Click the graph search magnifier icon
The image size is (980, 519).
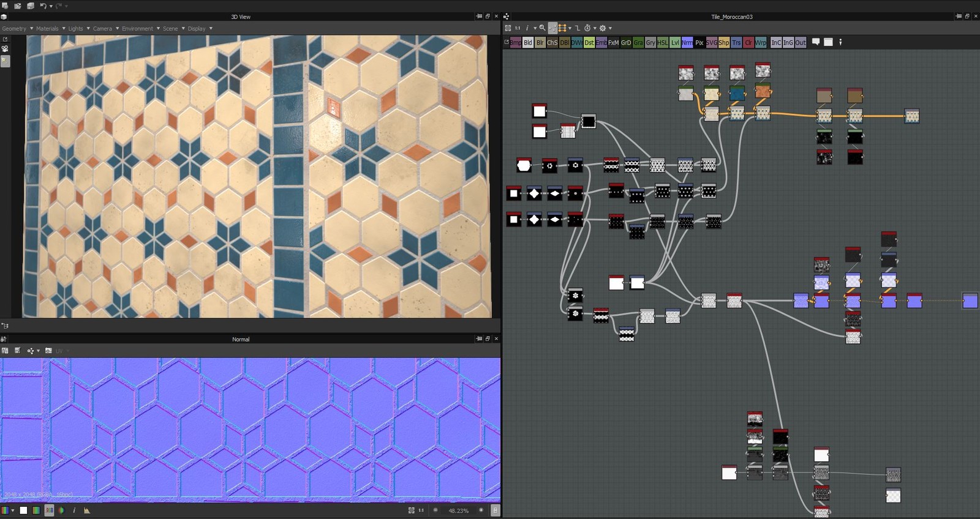(x=542, y=28)
